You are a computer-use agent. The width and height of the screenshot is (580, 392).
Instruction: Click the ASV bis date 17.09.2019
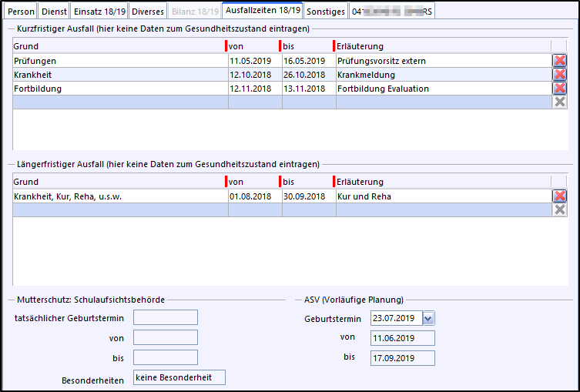point(402,358)
